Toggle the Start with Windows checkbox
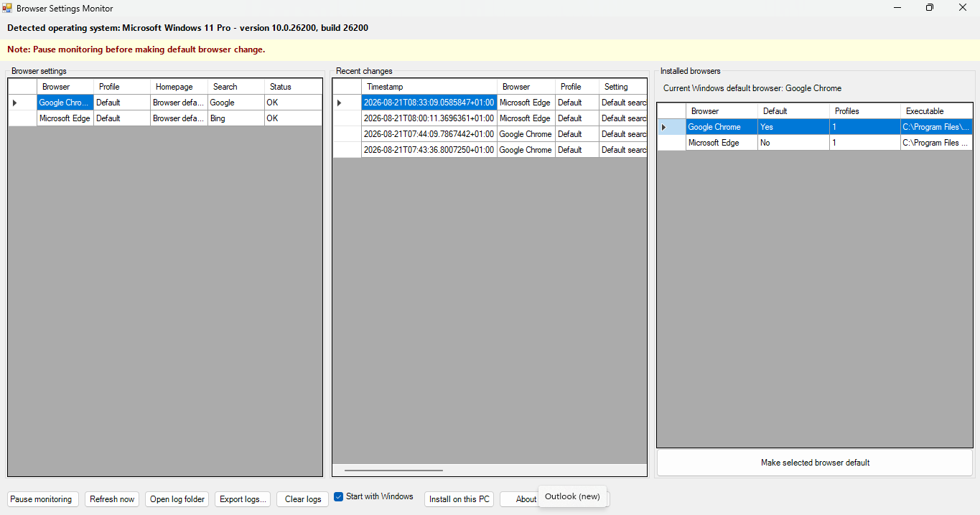This screenshot has width=980, height=515. pyautogui.click(x=339, y=497)
